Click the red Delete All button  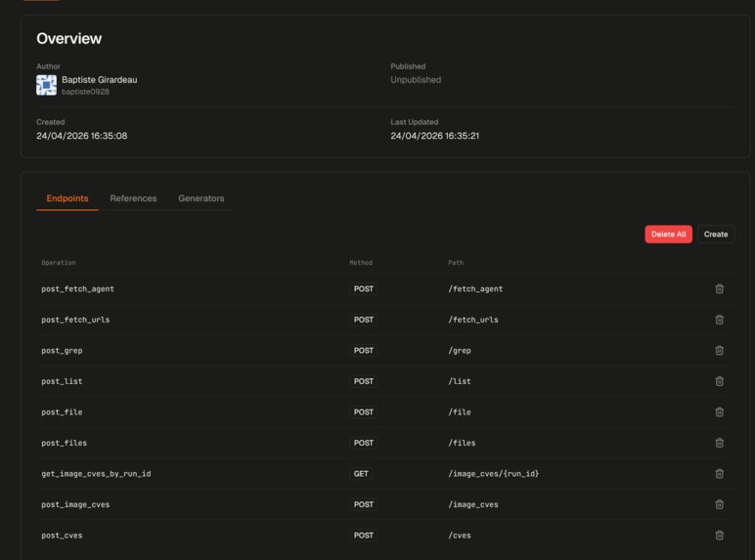click(x=668, y=235)
